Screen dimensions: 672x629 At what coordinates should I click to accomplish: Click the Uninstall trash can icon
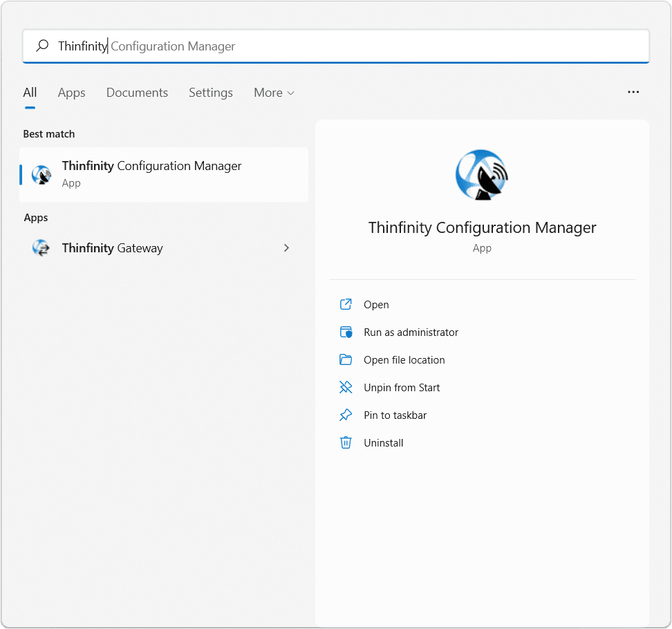tap(346, 442)
